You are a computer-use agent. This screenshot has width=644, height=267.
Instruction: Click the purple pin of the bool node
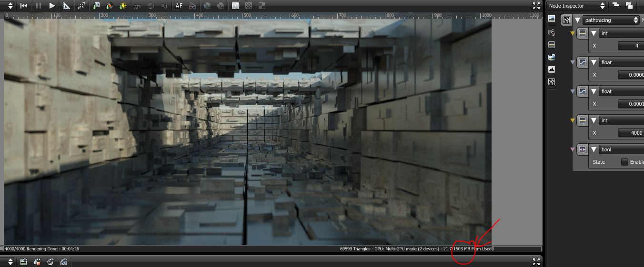click(573, 149)
